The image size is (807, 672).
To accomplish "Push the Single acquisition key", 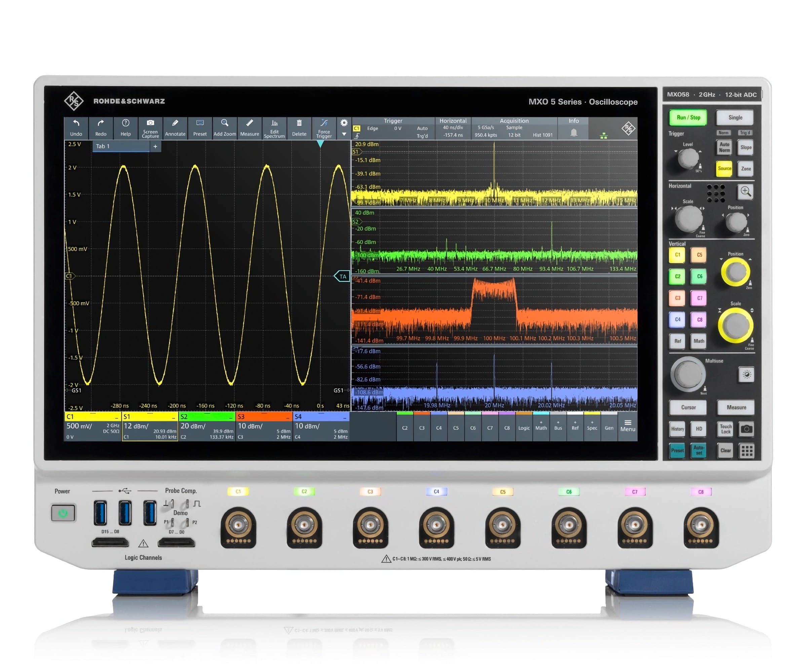I will pyautogui.click(x=735, y=118).
